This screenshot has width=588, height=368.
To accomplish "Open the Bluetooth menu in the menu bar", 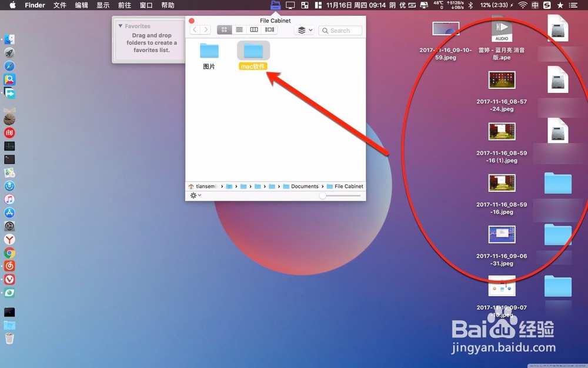I will (470, 5).
